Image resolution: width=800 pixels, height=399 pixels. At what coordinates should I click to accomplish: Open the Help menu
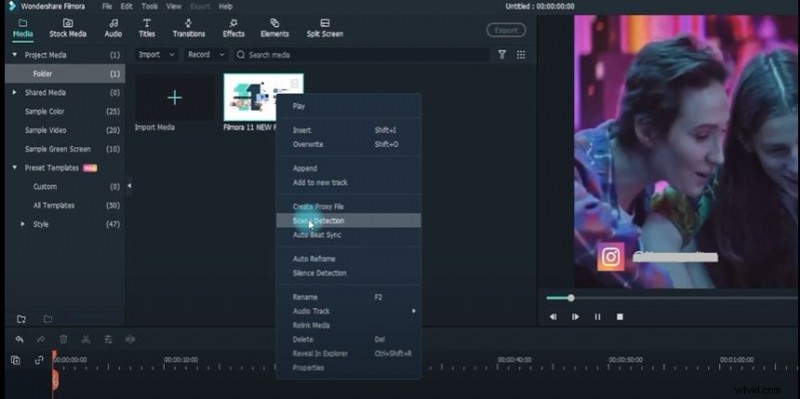click(226, 7)
